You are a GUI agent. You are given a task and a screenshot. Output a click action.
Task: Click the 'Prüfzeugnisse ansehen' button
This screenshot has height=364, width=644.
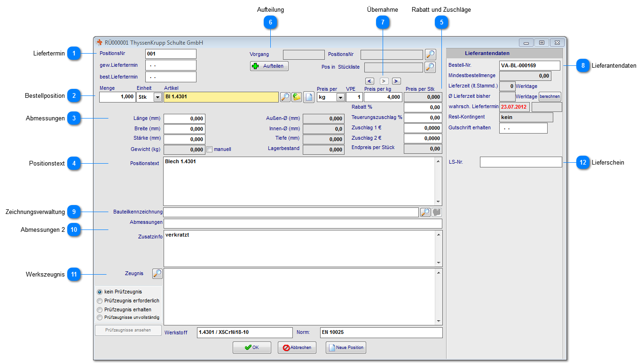pyautogui.click(x=128, y=330)
